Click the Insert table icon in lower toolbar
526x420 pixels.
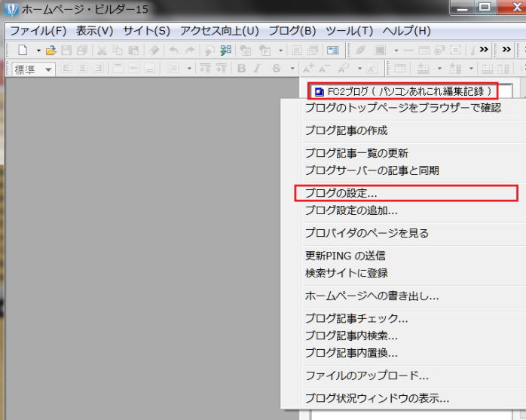pos(400,69)
